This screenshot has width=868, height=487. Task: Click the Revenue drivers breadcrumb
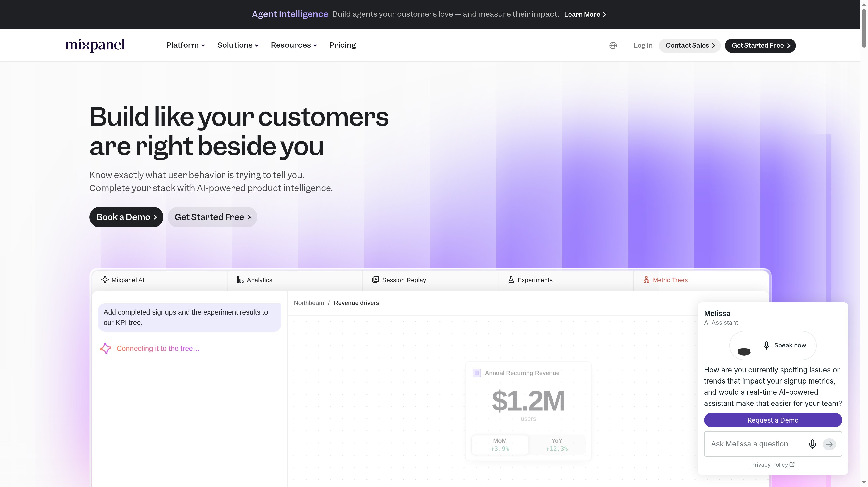(356, 303)
